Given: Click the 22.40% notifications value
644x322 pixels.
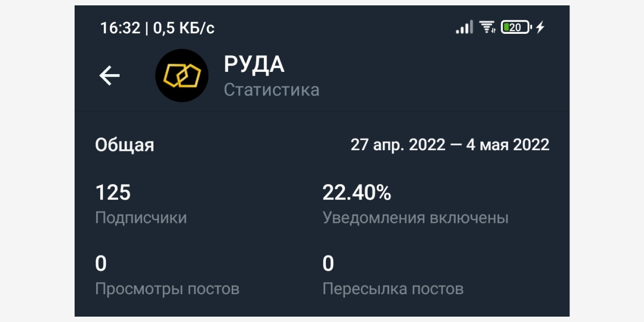Looking at the screenshot, I should (356, 193).
